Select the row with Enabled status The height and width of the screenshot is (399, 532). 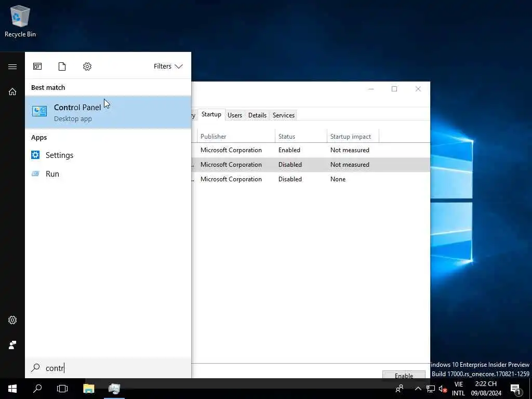tap(311, 150)
